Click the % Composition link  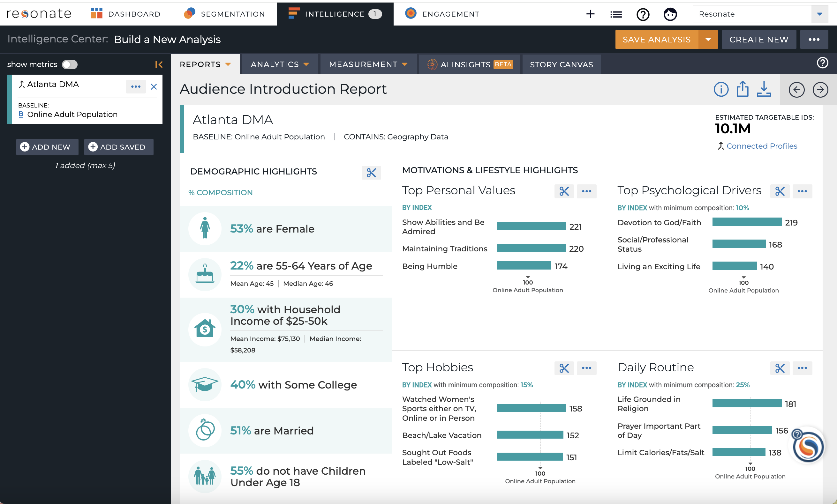221,192
